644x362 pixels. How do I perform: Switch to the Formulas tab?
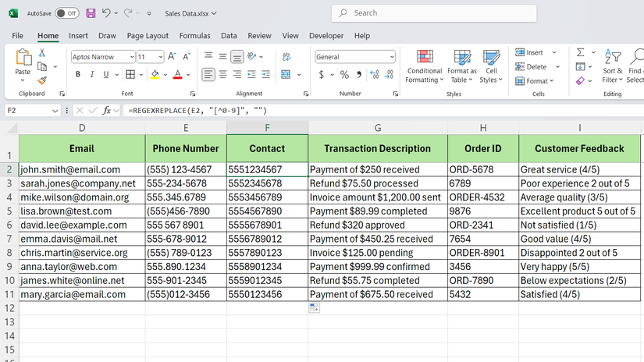click(194, 36)
